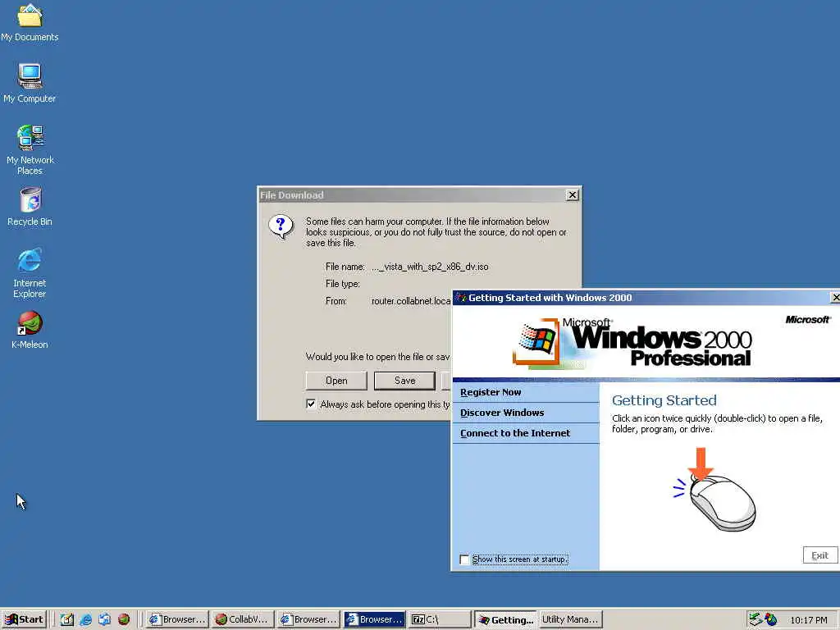Click Exit in Getting Started window
Viewport: 840px width, 630px height.
coord(819,555)
